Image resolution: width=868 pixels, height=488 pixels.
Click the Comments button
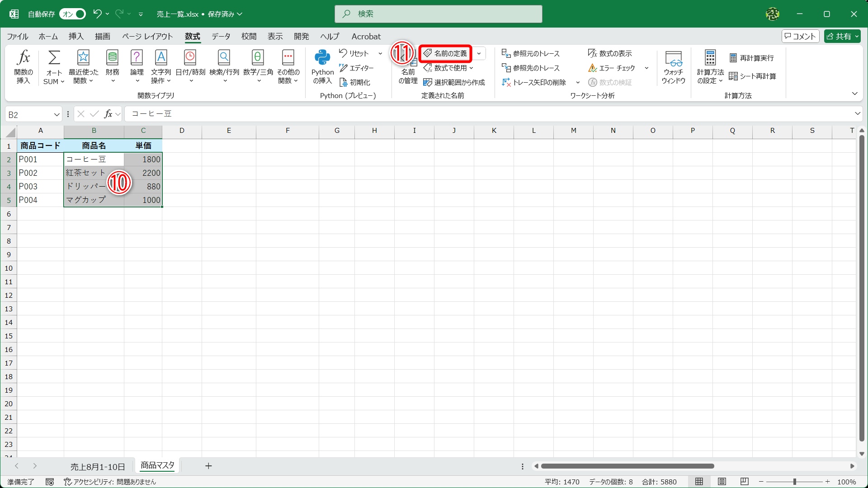click(800, 36)
